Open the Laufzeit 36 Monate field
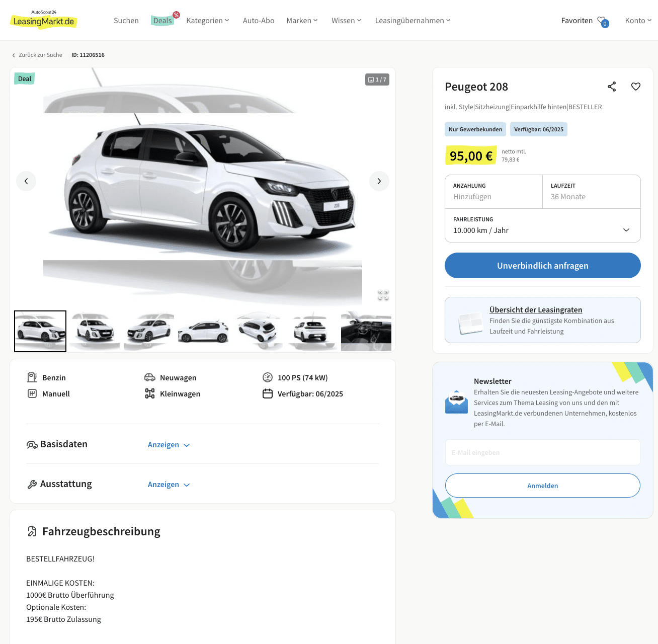The width and height of the screenshot is (658, 644). 592,192
